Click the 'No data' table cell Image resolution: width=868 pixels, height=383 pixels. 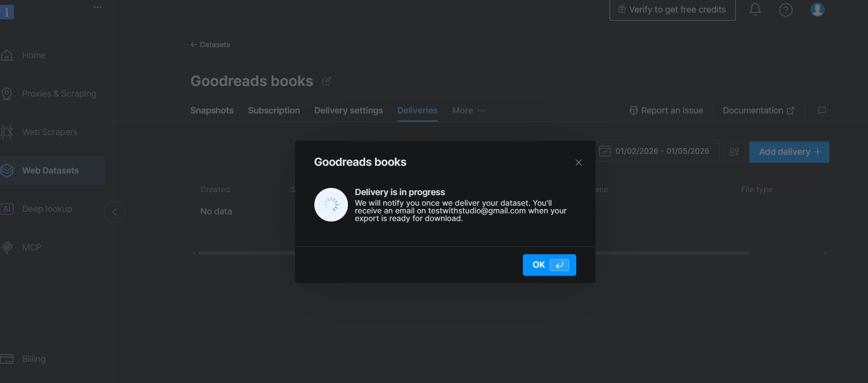(216, 211)
